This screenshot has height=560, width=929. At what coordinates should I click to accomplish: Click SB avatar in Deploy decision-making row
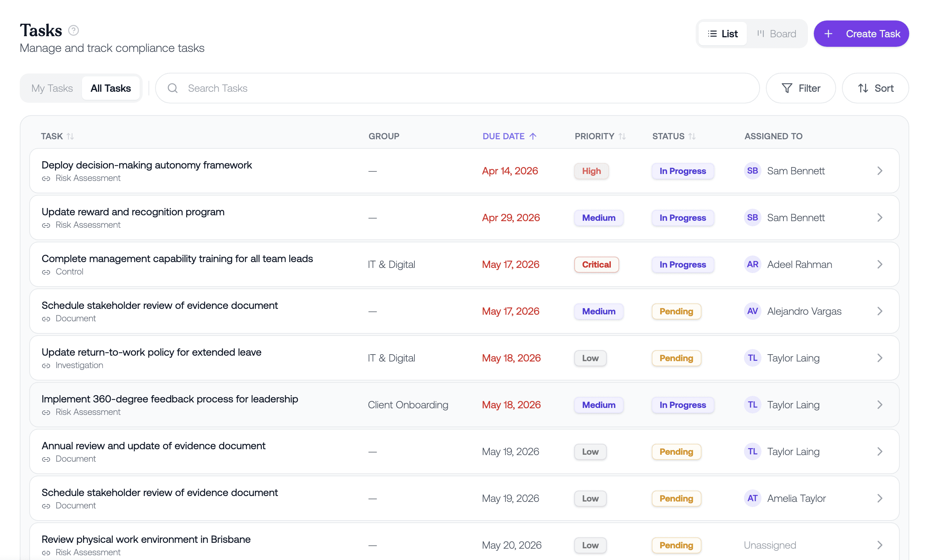click(753, 171)
